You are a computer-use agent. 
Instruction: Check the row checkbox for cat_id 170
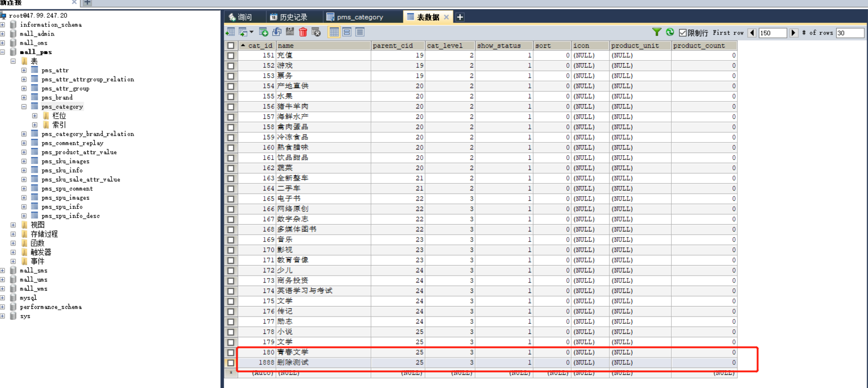(231, 250)
